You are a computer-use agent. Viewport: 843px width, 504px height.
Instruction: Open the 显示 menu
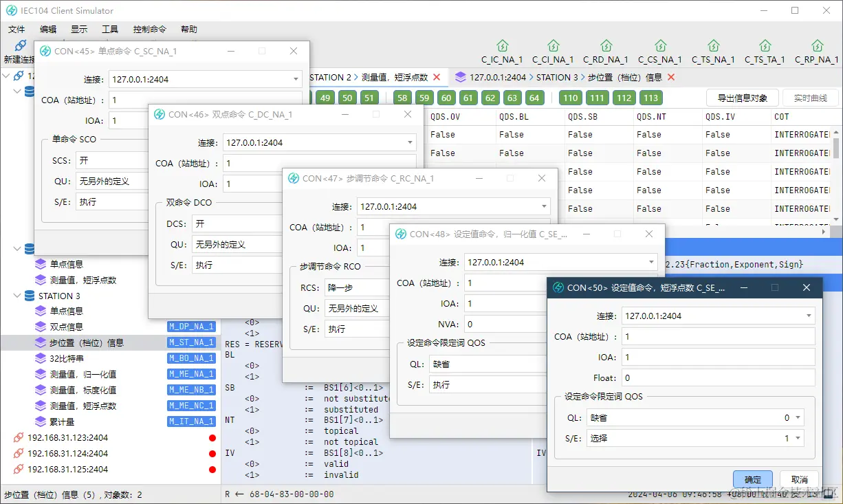click(79, 30)
